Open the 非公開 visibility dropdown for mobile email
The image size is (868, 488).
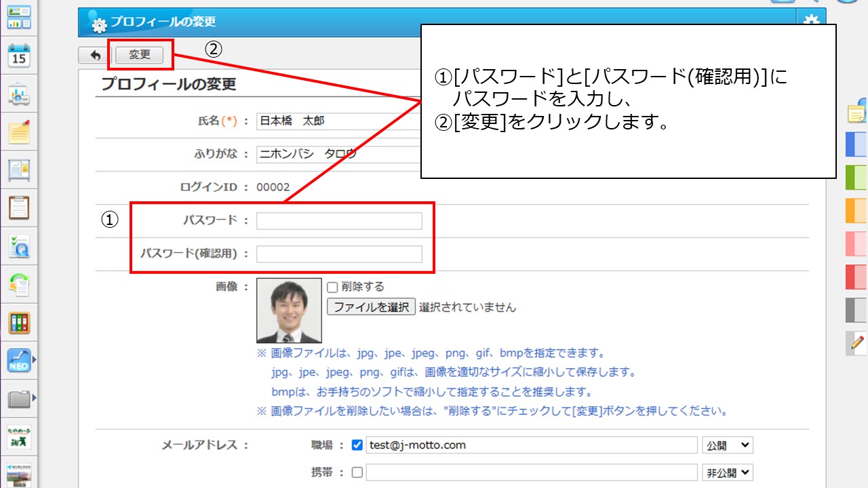pos(728,472)
